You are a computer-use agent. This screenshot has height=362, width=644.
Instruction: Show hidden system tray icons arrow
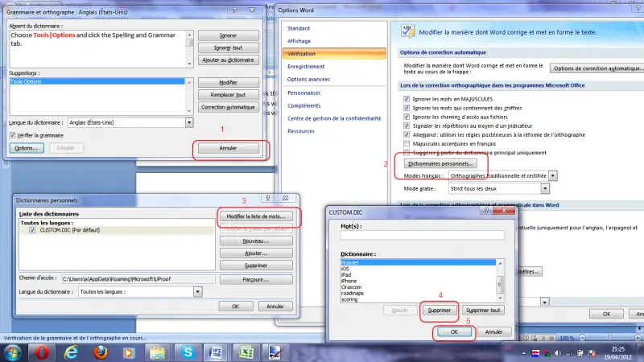click(x=524, y=353)
